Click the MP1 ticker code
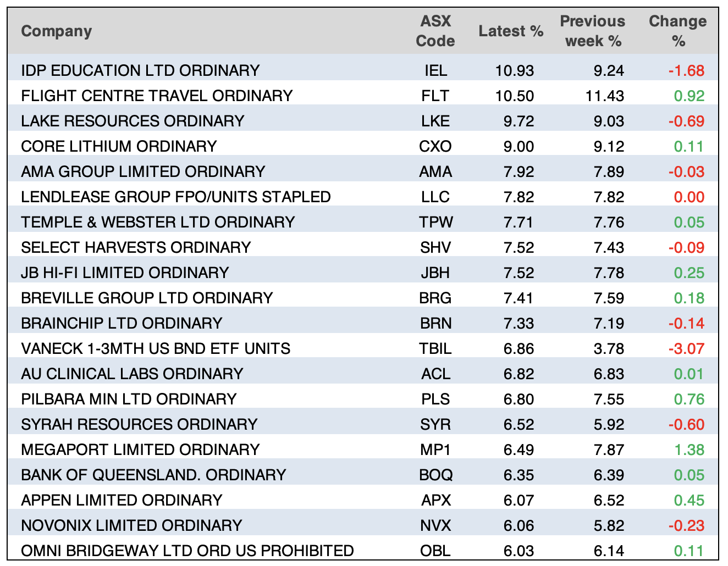 point(435,450)
